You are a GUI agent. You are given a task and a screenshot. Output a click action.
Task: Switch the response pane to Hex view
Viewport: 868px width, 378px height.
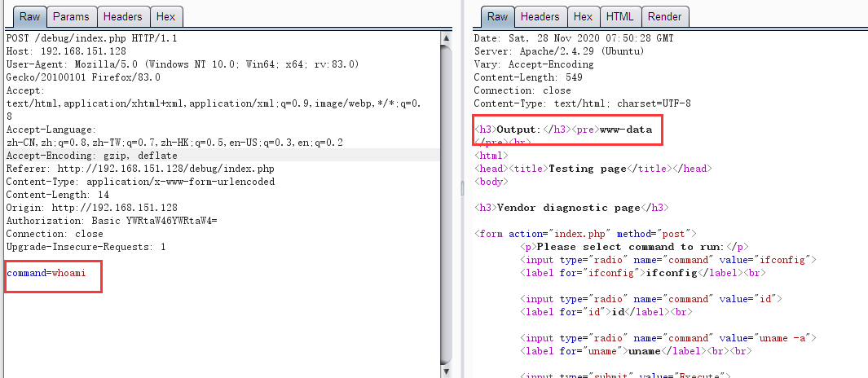[x=583, y=16]
